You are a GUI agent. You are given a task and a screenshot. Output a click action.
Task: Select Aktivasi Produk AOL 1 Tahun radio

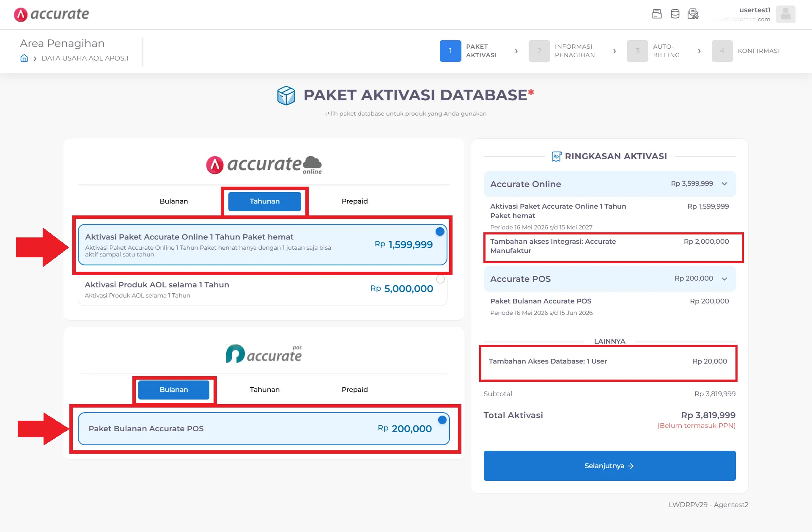coord(440,279)
